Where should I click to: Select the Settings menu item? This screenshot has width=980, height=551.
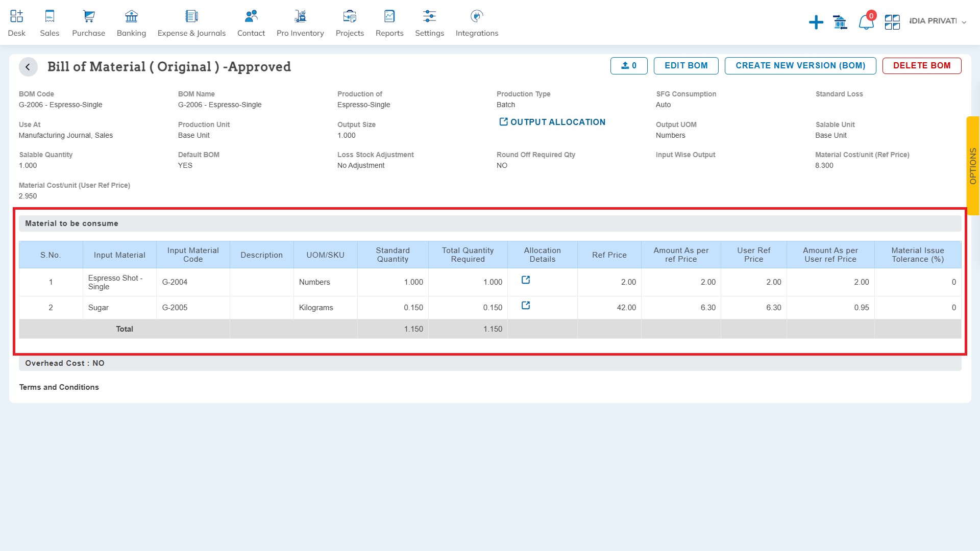[428, 23]
